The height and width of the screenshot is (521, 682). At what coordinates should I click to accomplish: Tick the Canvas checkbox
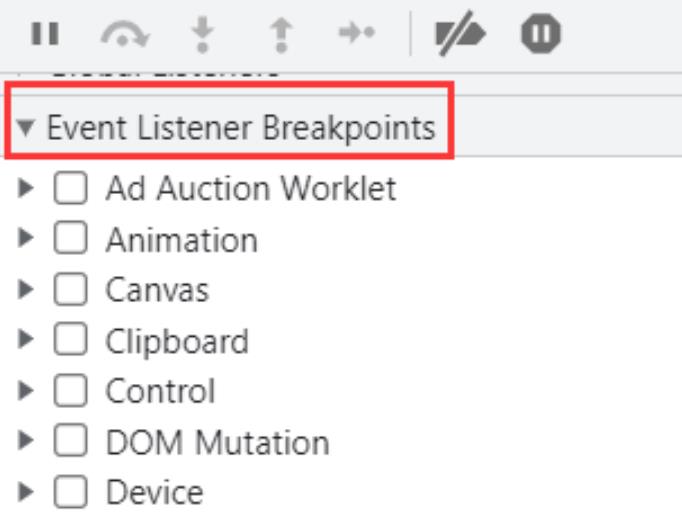click(x=70, y=290)
